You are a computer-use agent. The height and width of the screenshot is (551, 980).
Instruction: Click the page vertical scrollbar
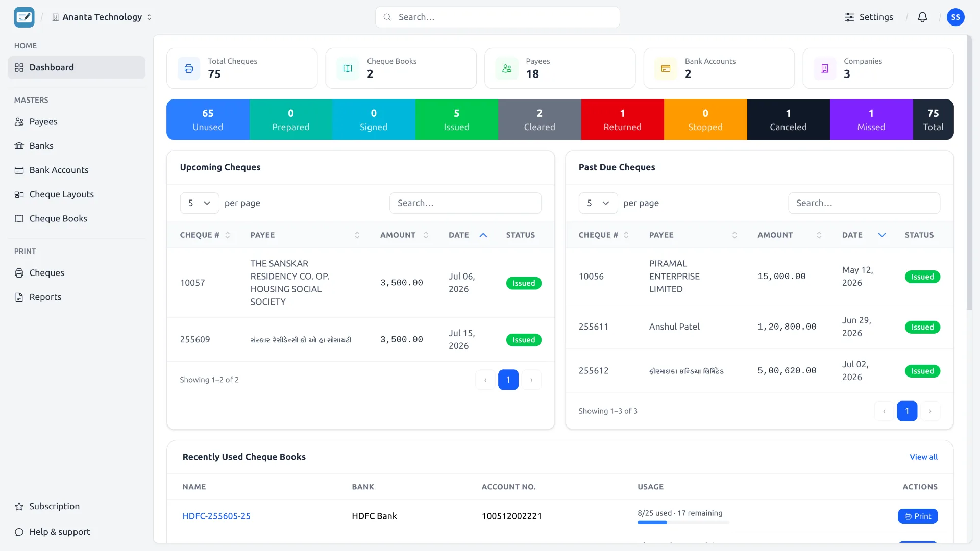click(969, 172)
